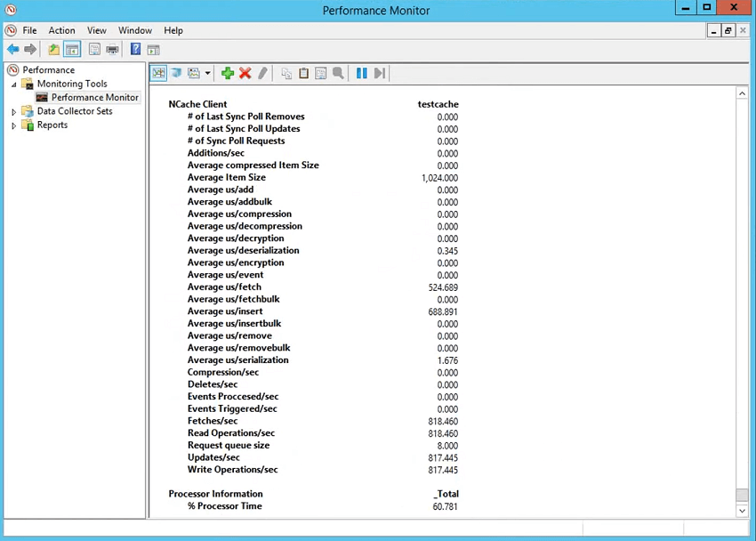The image size is (756, 541).
Task: Select Read Operations/sec counter
Action: [x=231, y=433]
